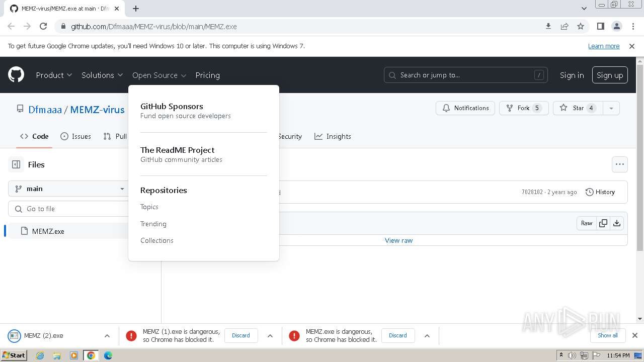Open a new browser tab
The width and height of the screenshot is (644, 362).
(x=136, y=9)
